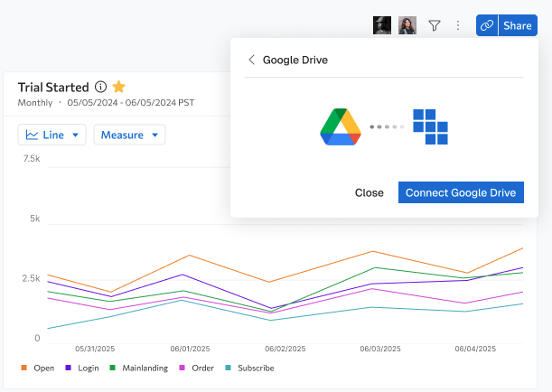Click the Monthly interval label
Screen dimensions: 552x392
pos(35,103)
